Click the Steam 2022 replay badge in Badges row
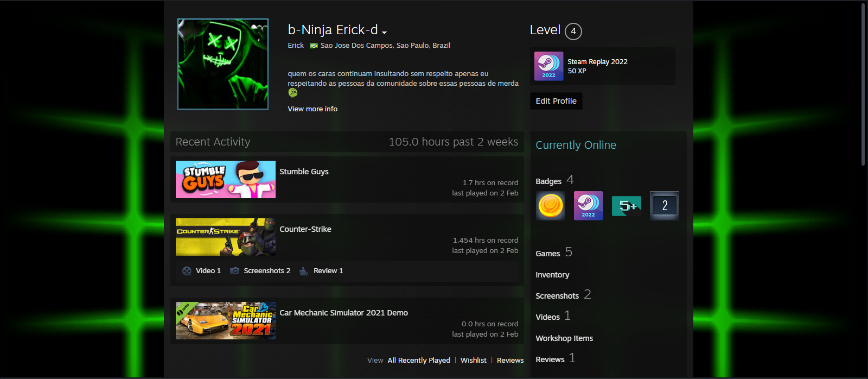The image size is (868, 379). pyautogui.click(x=589, y=206)
